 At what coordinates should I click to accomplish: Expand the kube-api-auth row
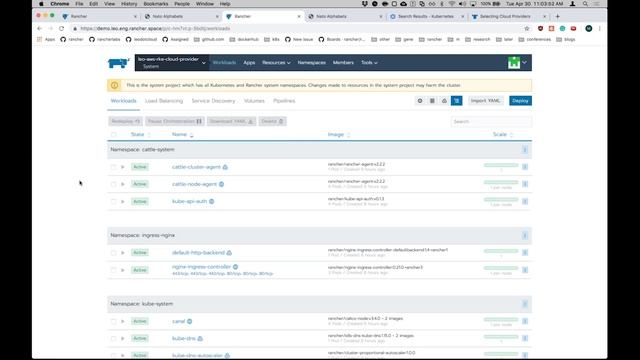tap(122, 201)
